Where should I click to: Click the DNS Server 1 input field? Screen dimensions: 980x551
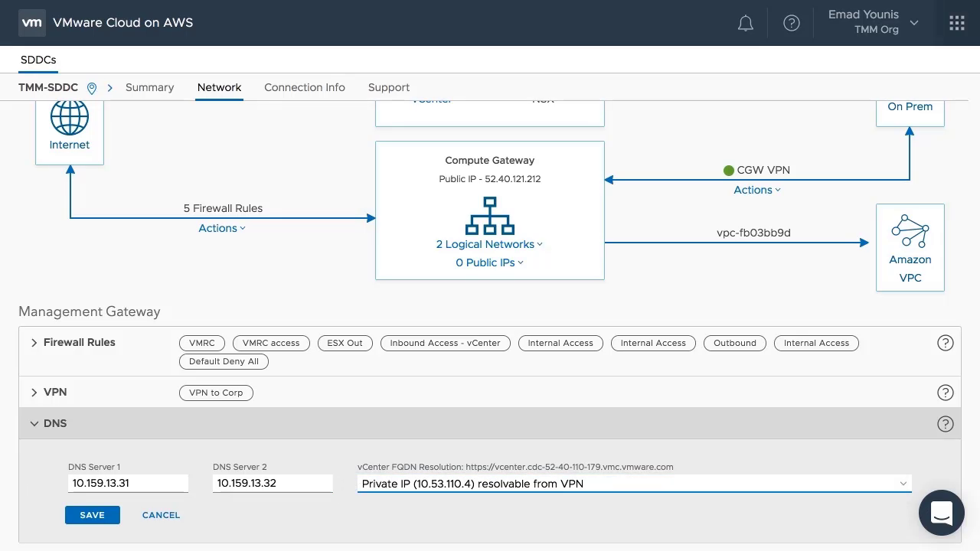pos(128,484)
